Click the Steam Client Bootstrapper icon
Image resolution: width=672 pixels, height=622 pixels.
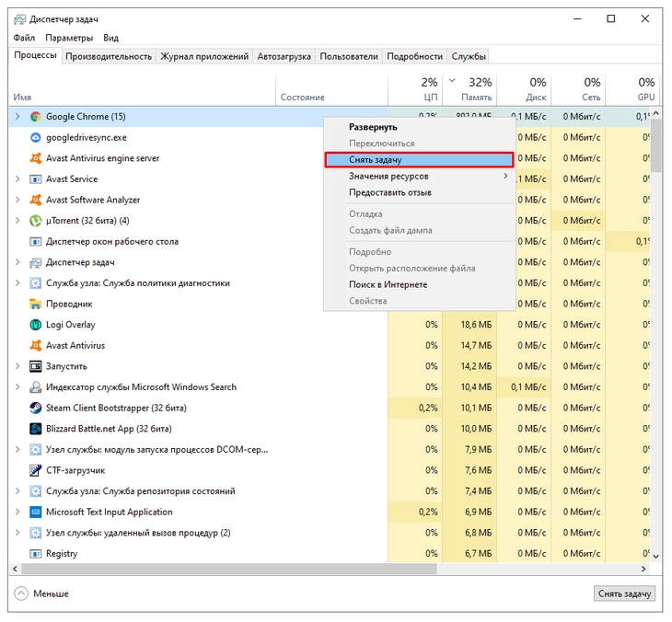click(x=36, y=408)
